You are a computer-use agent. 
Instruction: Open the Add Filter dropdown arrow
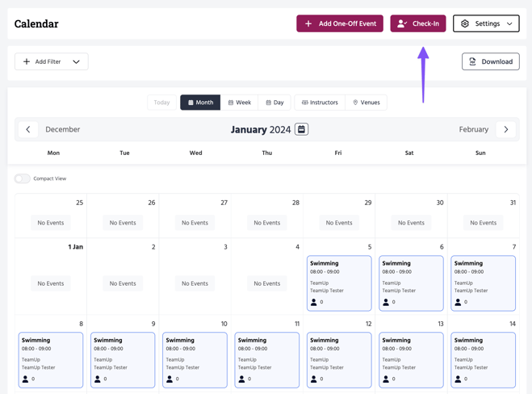click(76, 61)
